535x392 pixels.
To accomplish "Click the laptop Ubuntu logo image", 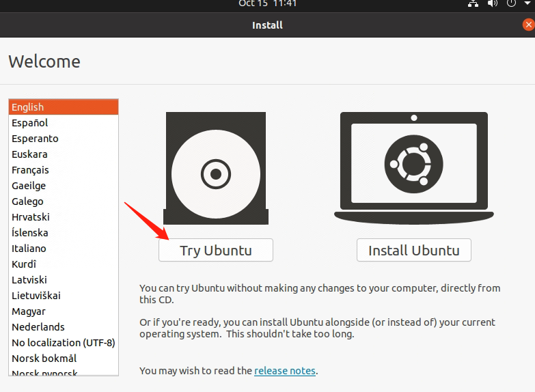I will [414, 168].
